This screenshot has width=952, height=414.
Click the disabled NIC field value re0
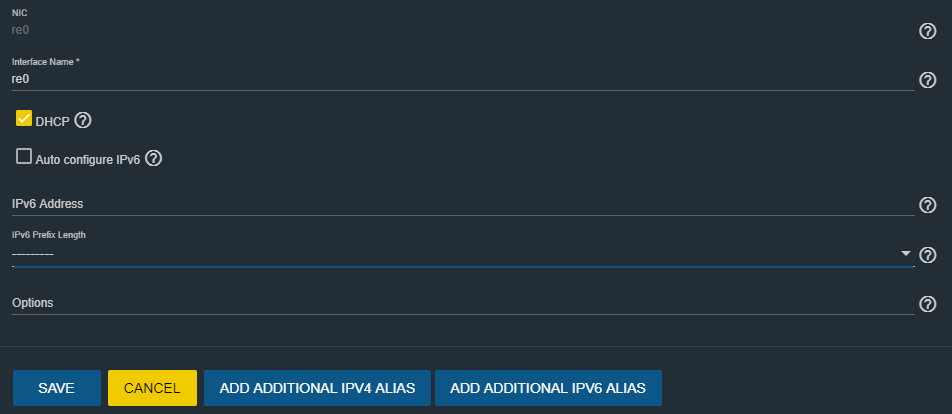[x=21, y=29]
